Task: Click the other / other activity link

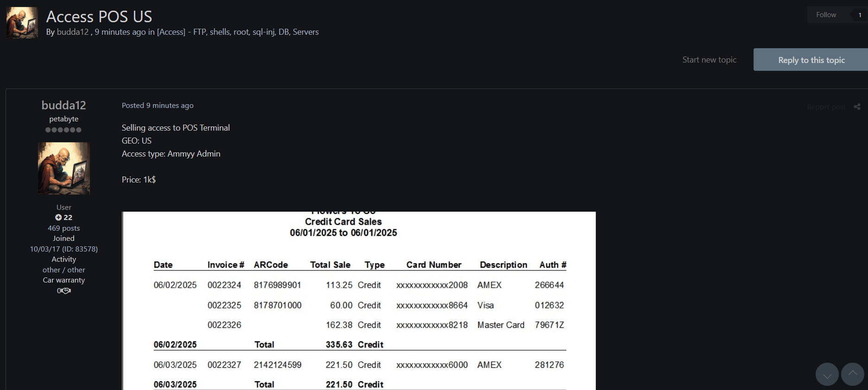Action: tap(63, 270)
